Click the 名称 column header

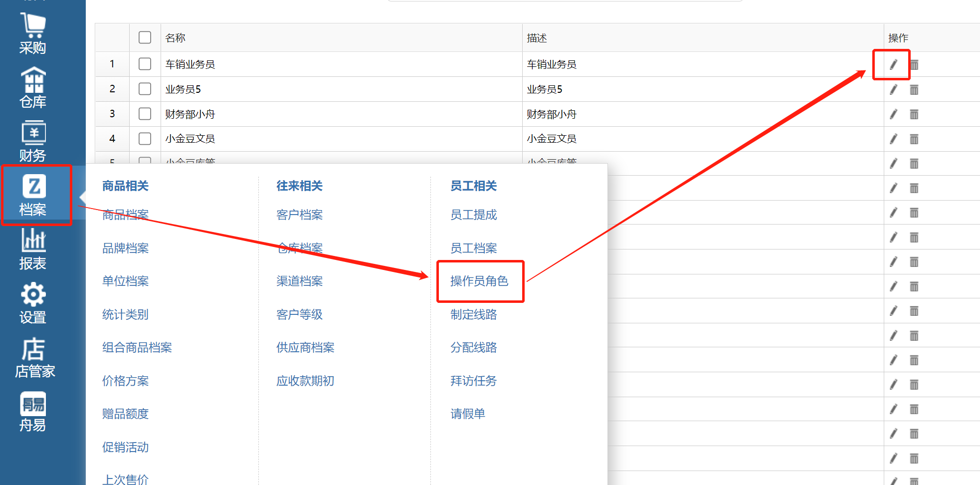click(x=341, y=37)
